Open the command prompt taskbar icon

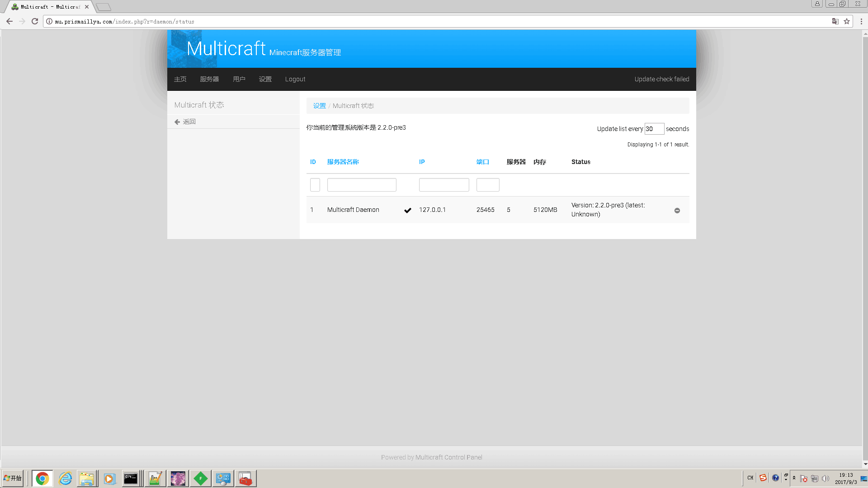[131, 478]
